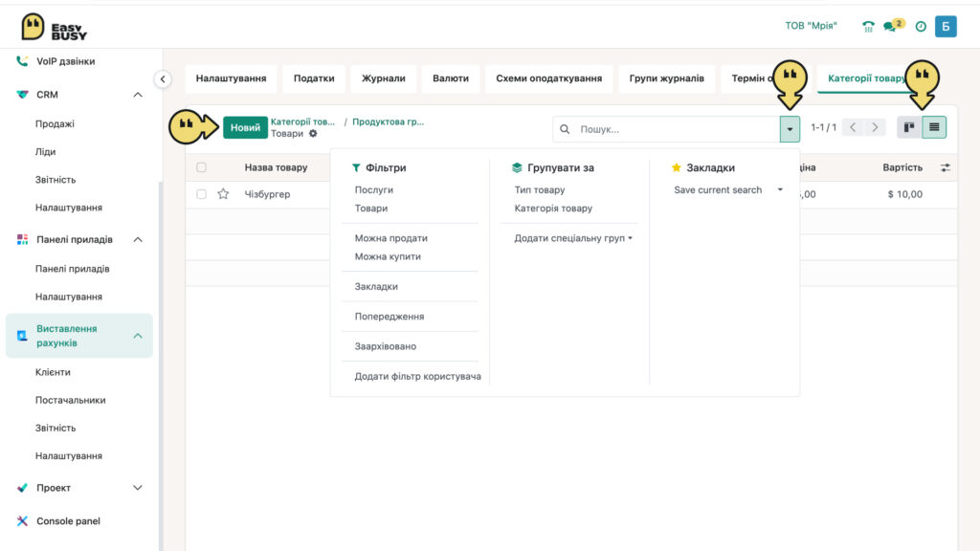This screenshot has width=980, height=551.
Task: Create a record with Новий button
Action: click(245, 127)
